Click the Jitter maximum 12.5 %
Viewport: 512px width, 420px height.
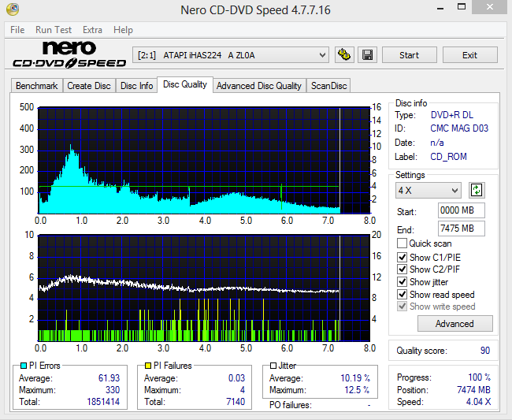click(x=357, y=389)
